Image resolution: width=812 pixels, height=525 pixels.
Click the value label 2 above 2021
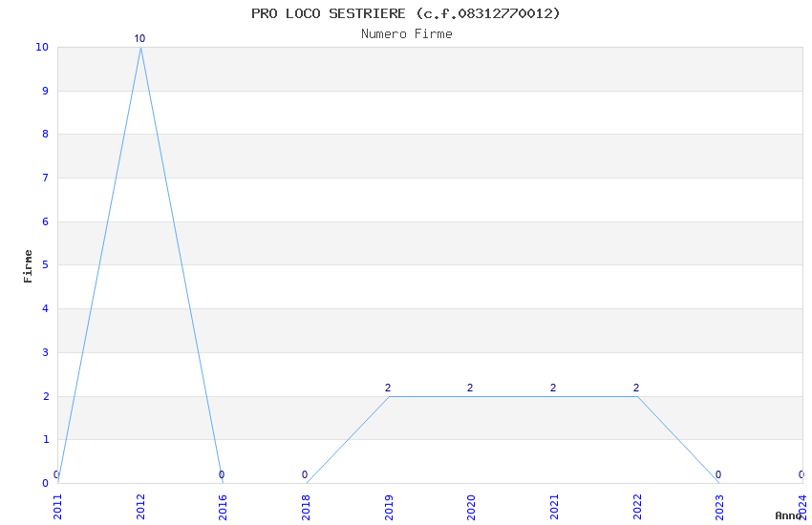(553, 388)
